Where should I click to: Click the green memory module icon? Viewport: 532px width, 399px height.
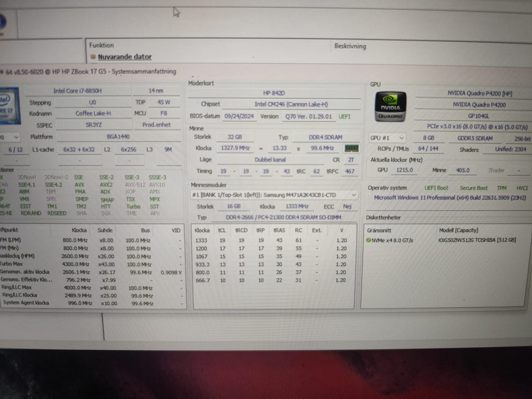click(351, 149)
